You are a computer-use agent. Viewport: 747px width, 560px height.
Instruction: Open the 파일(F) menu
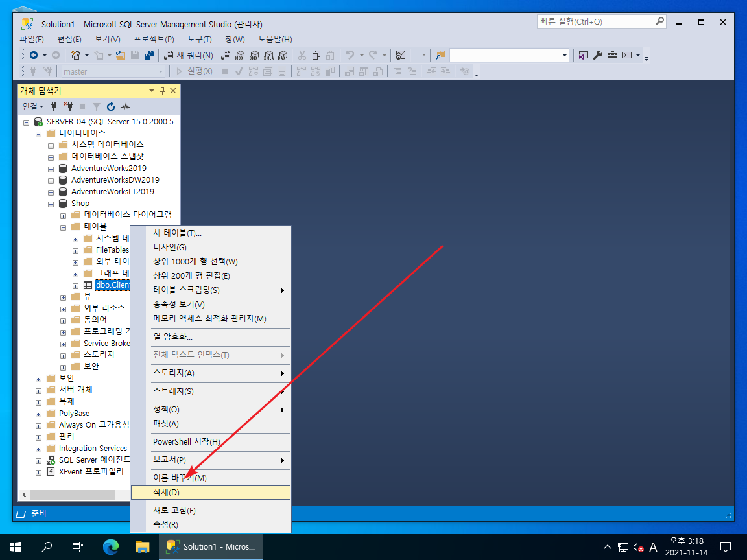coord(31,39)
